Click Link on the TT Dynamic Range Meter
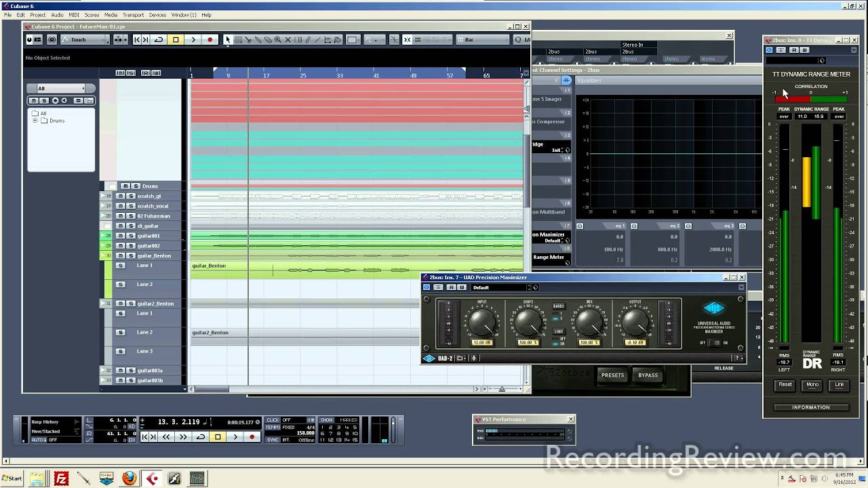Viewport: 868px width, 488px height. [840, 385]
